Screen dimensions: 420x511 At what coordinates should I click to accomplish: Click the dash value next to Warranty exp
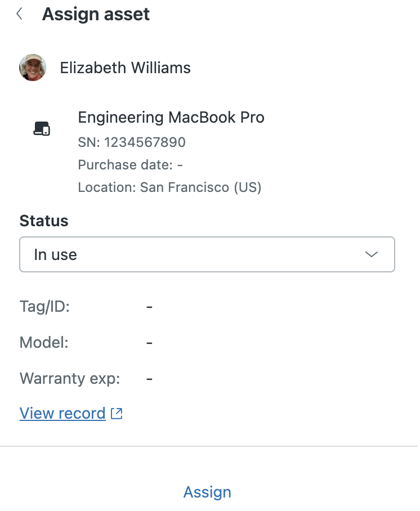[150, 378]
